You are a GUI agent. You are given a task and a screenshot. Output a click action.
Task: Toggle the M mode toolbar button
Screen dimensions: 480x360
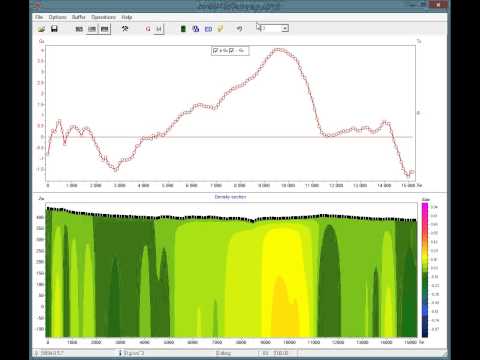pyautogui.click(x=159, y=29)
